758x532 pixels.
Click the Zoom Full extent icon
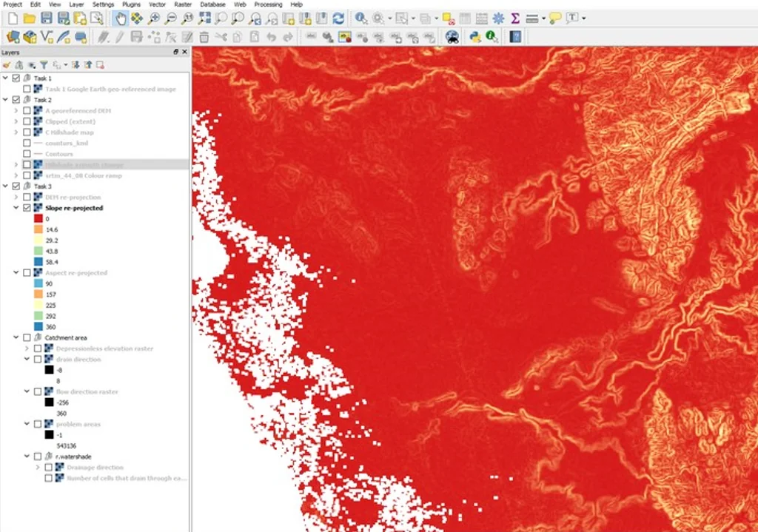(x=204, y=18)
